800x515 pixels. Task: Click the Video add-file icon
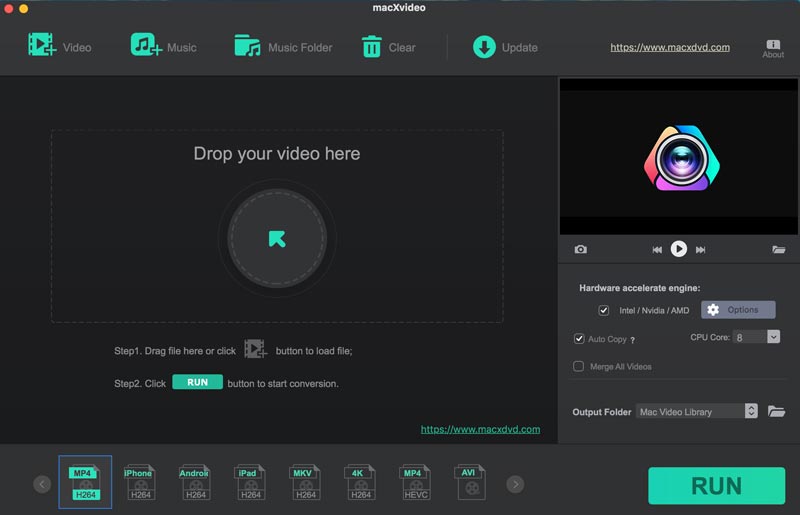tap(42, 44)
